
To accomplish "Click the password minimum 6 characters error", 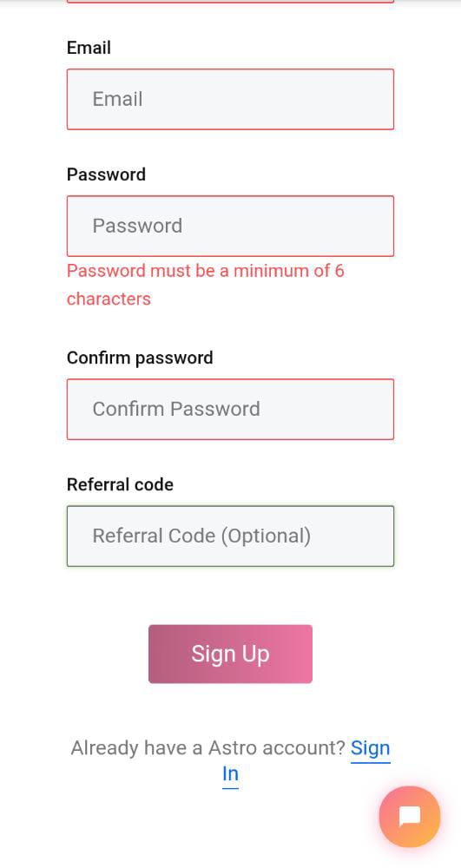I will (205, 285).
